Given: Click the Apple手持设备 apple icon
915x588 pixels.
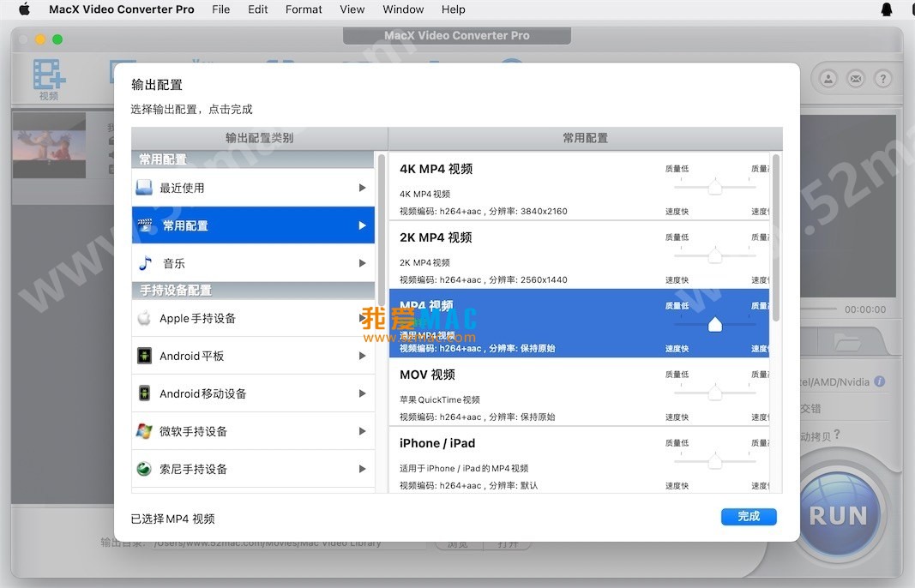Looking at the screenshot, I should click(144, 318).
